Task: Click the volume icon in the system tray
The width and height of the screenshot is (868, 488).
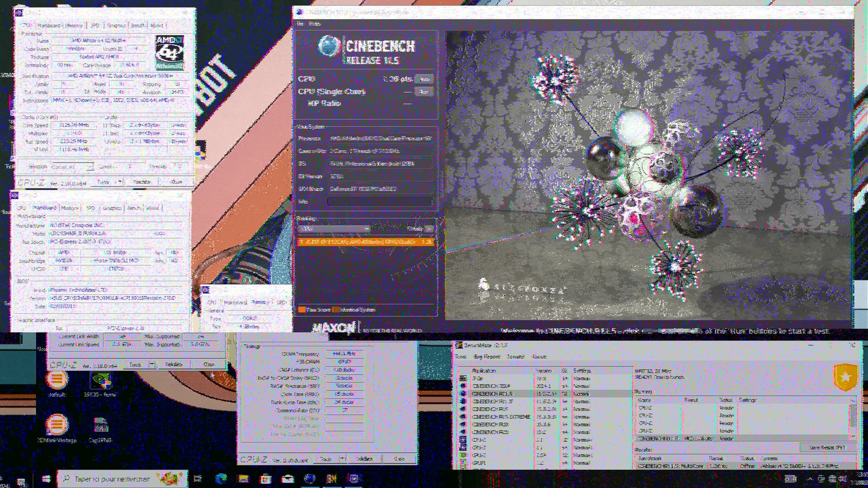Action: pos(843,479)
